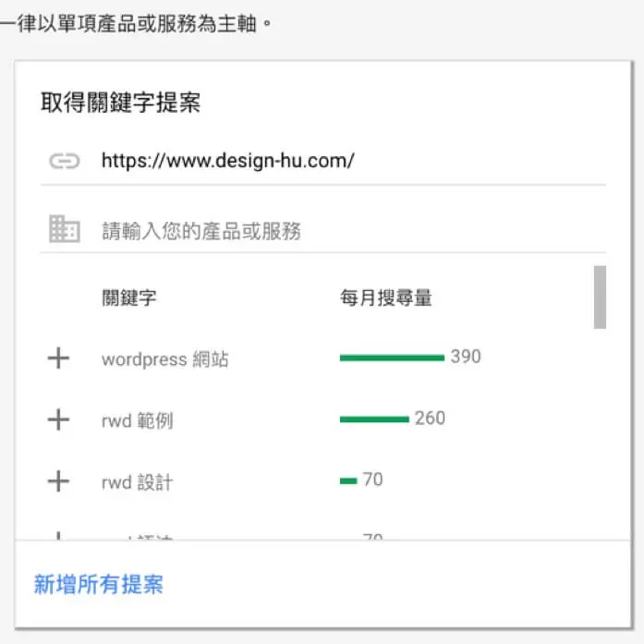The image size is (644, 644).
Task: Focus the '請輸入您的產品或服務' input field
Action: (x=323, y=230)
